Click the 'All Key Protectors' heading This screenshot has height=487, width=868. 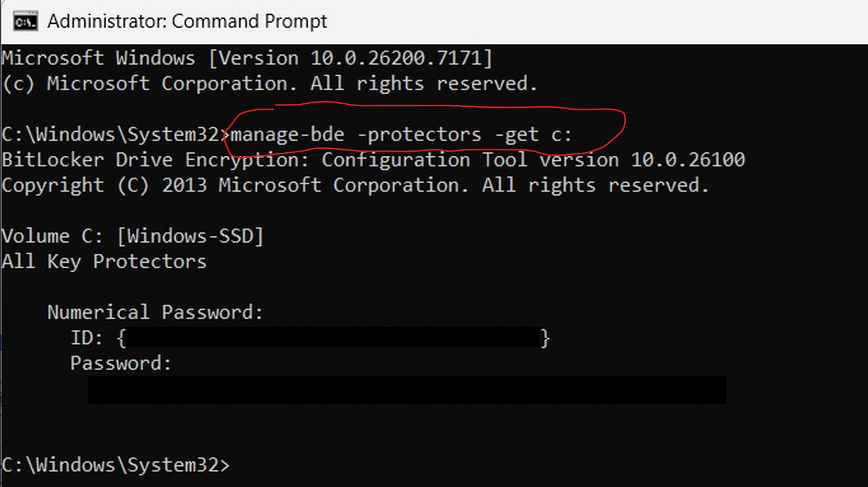[104, 261]
